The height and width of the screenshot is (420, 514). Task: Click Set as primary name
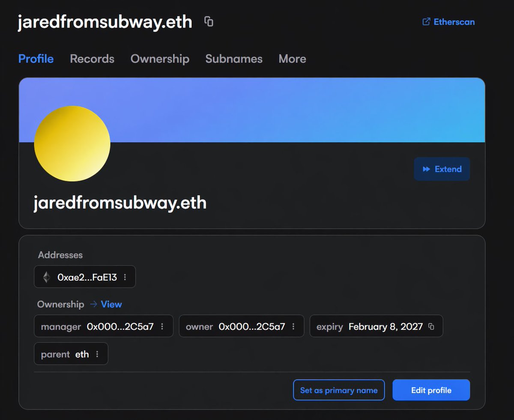tap(339, 390)
